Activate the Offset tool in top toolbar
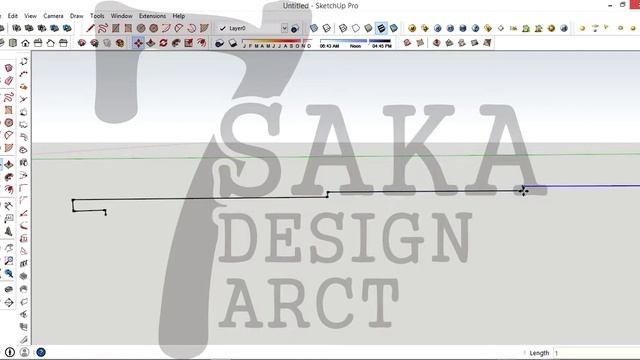This screenshot has height=360, width=640. [201, 43]
